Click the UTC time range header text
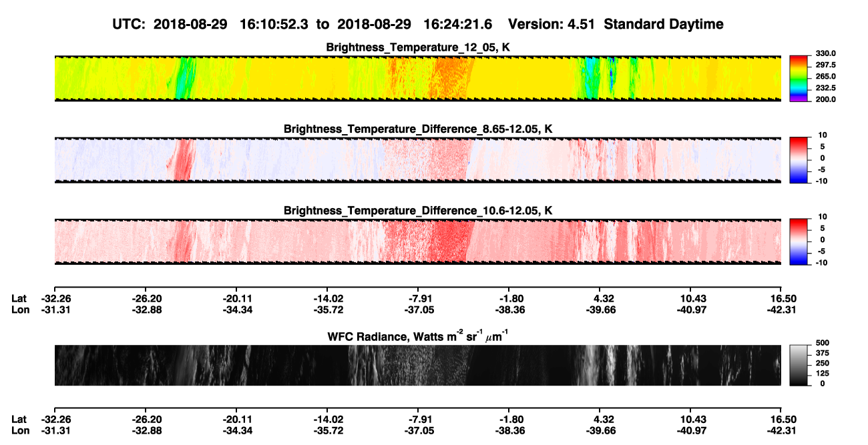Screen dimensions: 868x445 click(x=304, y=24)
